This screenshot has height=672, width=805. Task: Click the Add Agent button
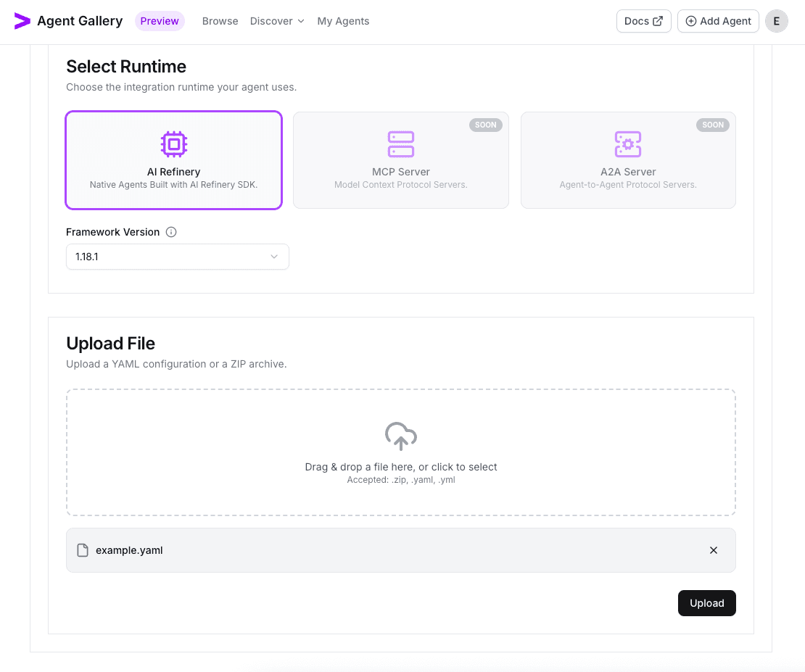click(x=718, y=21)
